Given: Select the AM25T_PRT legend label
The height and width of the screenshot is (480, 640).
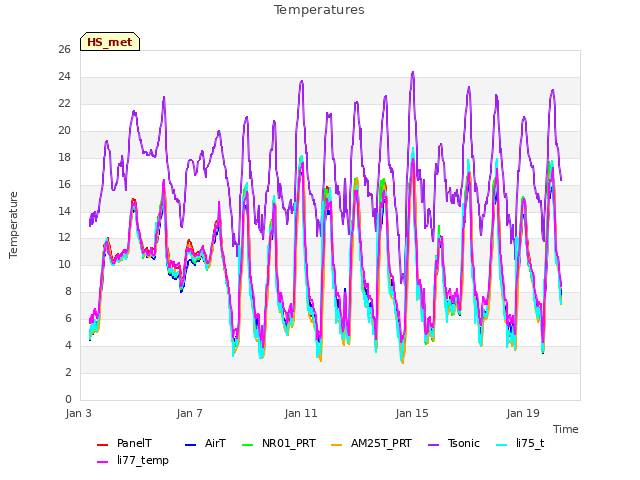Looking at the screenshot, I should pyautogui.click(x=381, y=443).
